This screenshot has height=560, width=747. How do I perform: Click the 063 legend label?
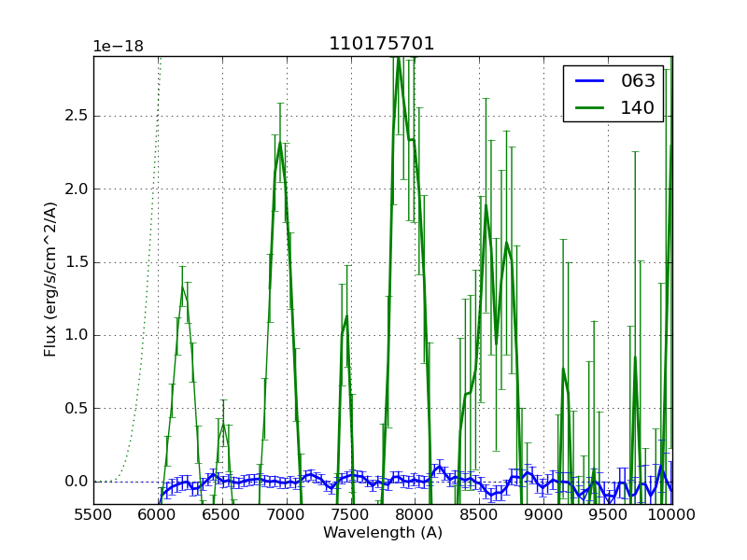[638, 81]
